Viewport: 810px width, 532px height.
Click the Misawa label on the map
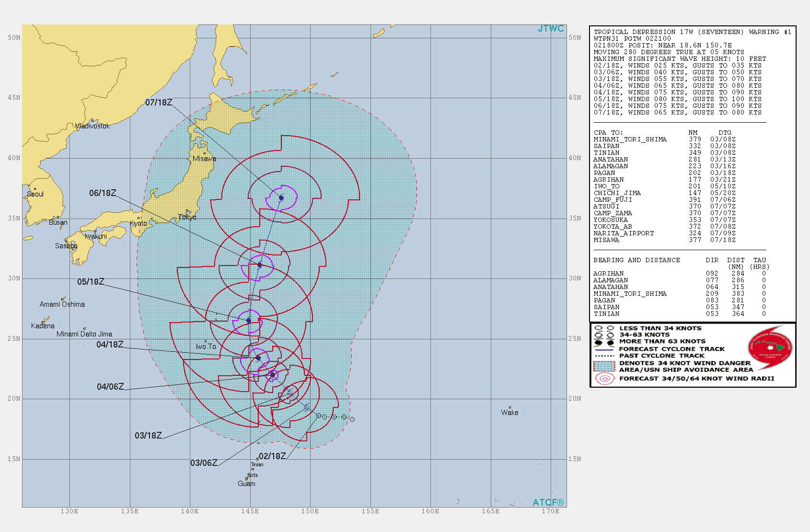[204, 159]
